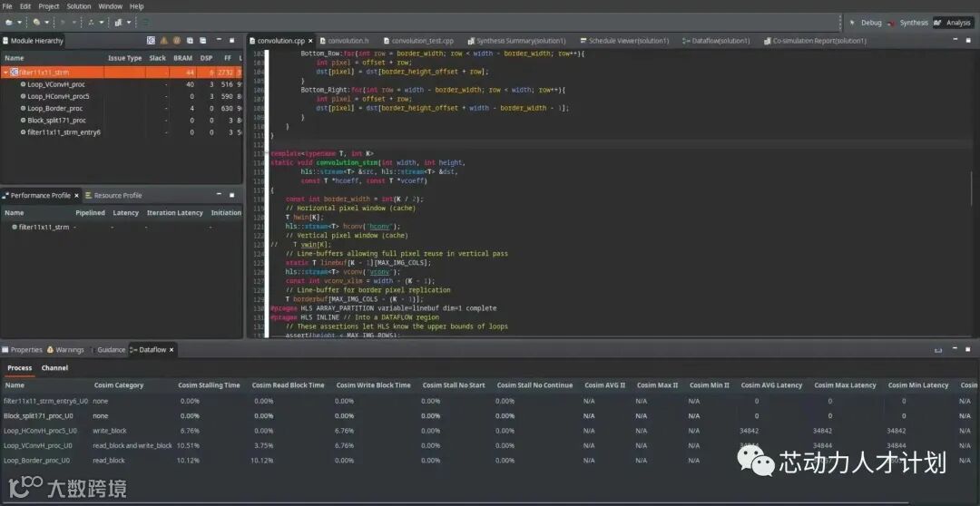The height and width of the screenshot is (506, 980).
Task: Switch to the Debug perspective
Action: [866, 23]
